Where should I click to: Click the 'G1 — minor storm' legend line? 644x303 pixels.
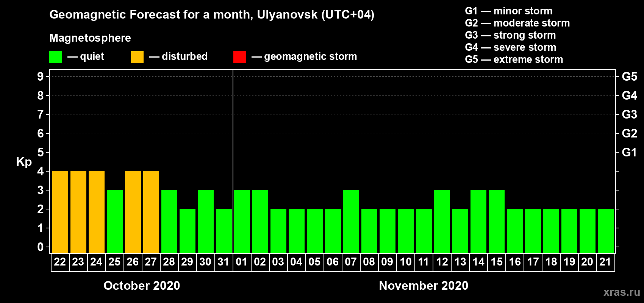point(509,11)
